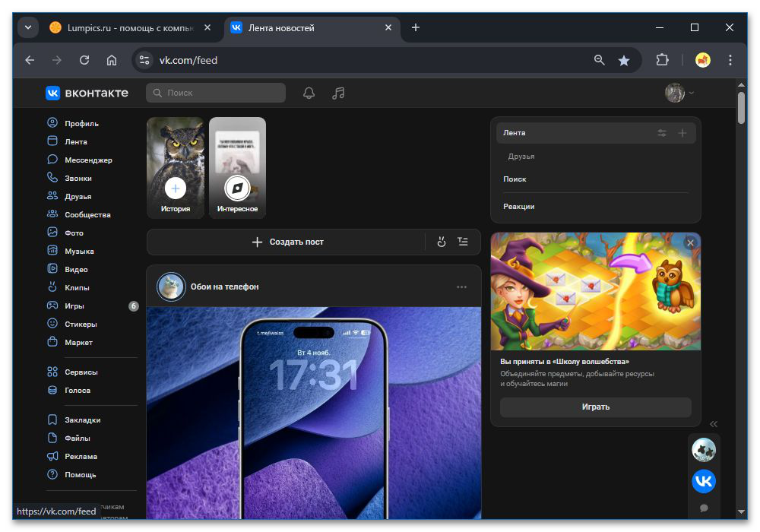Click the Поиск search field
The image size is (760, 532).
(x=216, y=93)
